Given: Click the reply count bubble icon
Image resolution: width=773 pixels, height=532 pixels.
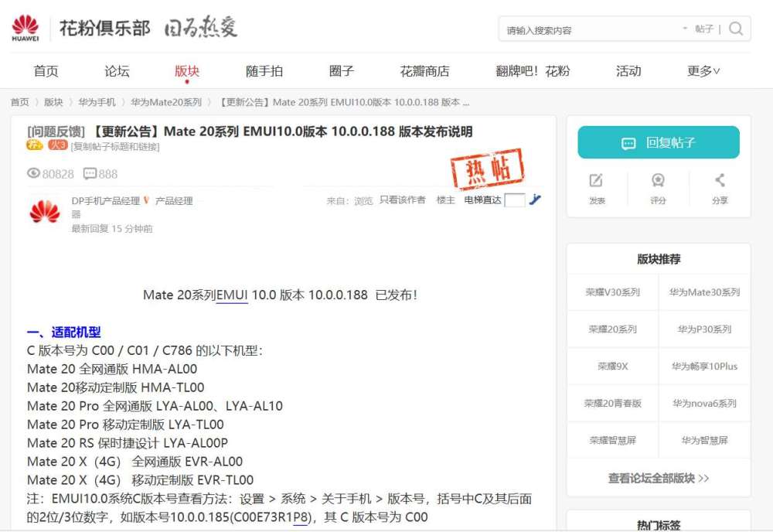Looking at the screenshot, I should (x=90, y=173).
